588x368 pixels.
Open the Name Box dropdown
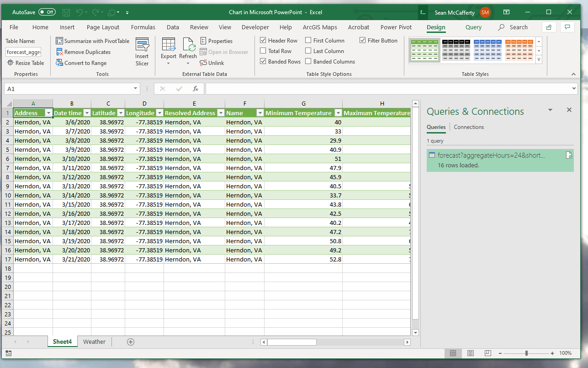point(135,88)
